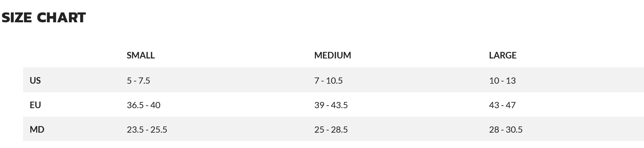Select the SMALL column header
This screenshot has width=644, height=148.
point(141,55)
